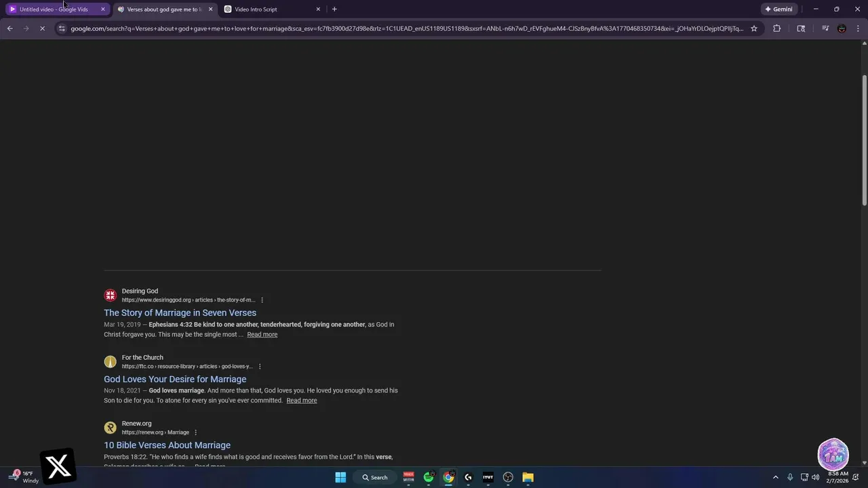View site information icon in address bar
The width and height of the screenshot is (868, 488).
pyautogui.click(x=62, y=28)
